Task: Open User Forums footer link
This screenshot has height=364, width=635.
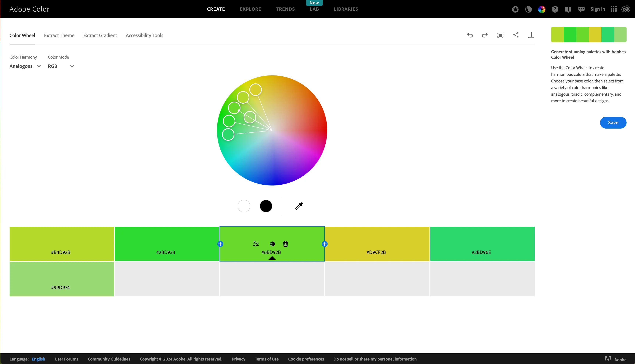Action: tap(66, 359)
